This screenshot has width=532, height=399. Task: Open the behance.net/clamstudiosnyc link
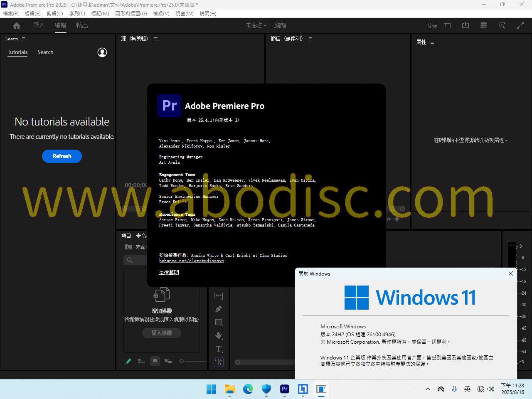click(191, 261)
